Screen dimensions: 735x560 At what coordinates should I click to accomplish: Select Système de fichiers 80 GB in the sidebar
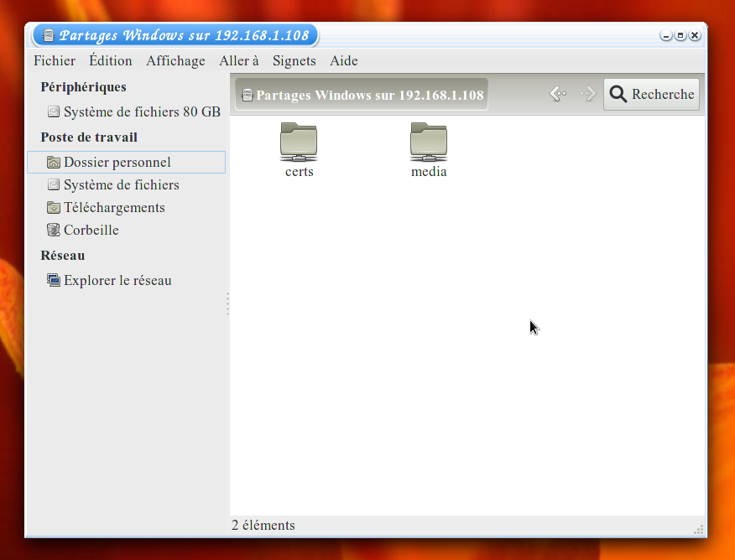coord(127,111)
